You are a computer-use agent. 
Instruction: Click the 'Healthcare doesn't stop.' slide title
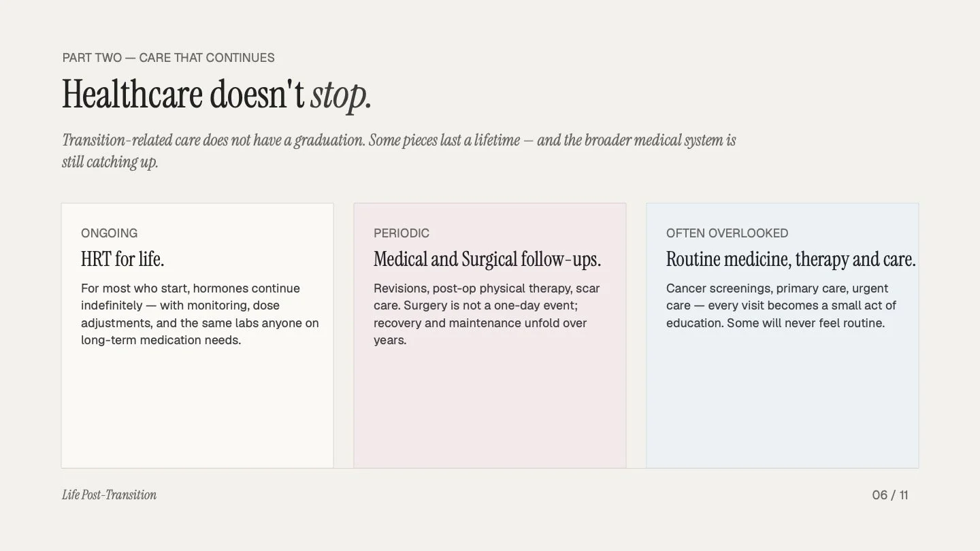point(216,94)
